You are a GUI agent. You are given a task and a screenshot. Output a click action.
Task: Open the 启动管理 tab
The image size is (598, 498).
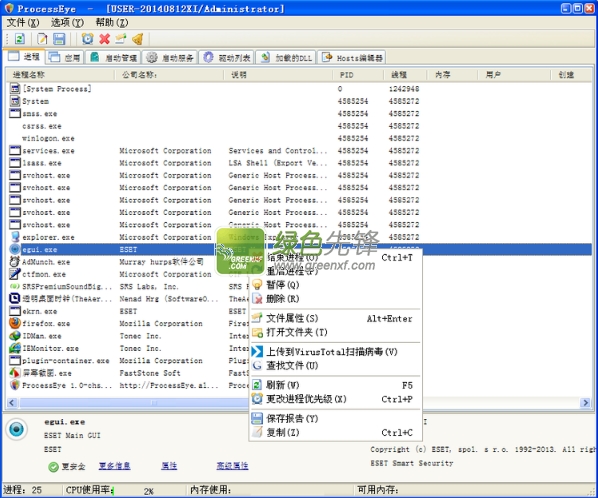(x=113, y=58)
